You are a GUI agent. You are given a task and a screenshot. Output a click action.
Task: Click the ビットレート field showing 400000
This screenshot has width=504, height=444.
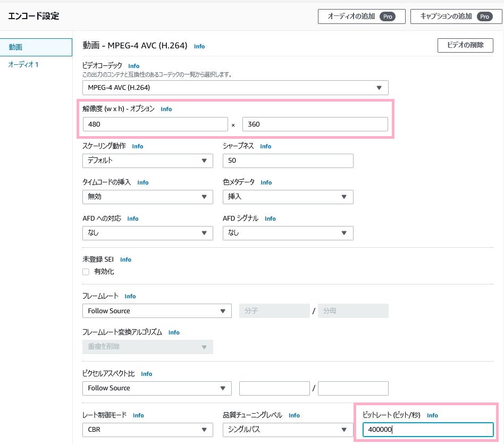tap(428, 430)
